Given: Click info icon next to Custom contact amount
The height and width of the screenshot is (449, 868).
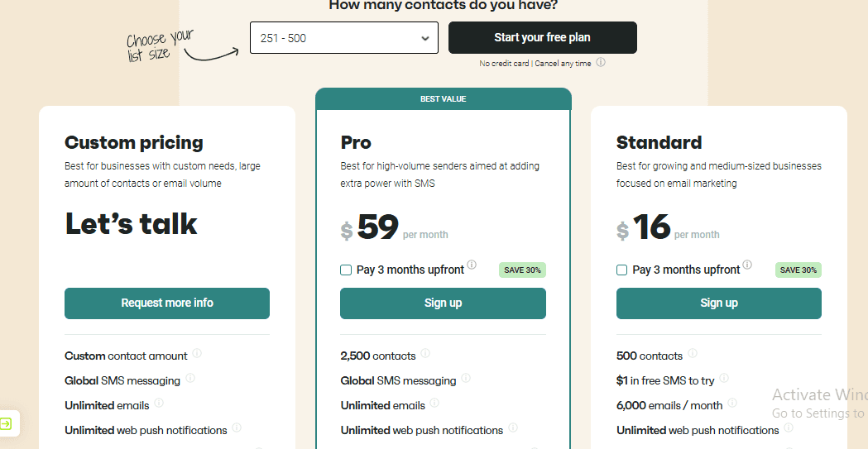Looking at the screenshot, I should coord(197,354).
